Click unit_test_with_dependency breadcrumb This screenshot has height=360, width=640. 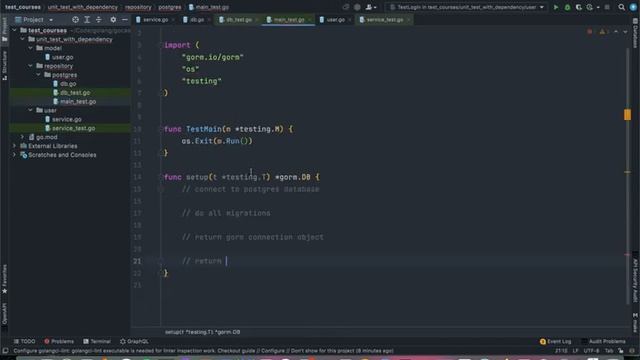82,7
